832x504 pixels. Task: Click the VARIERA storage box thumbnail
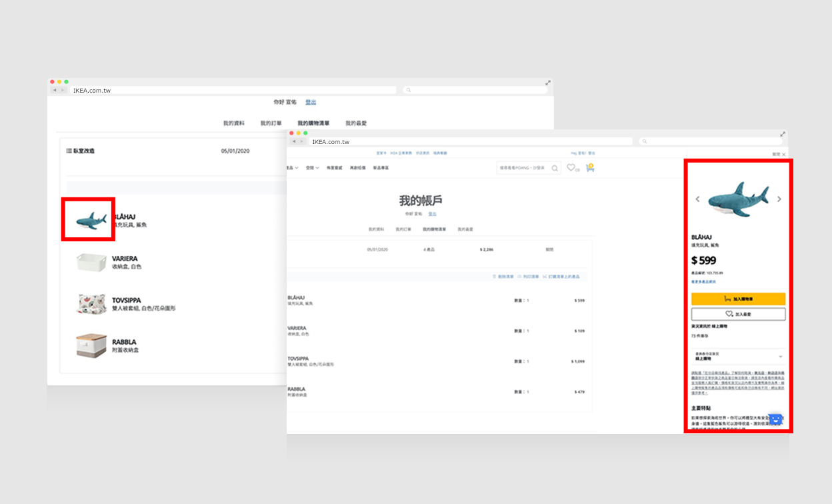click(91, 262)
